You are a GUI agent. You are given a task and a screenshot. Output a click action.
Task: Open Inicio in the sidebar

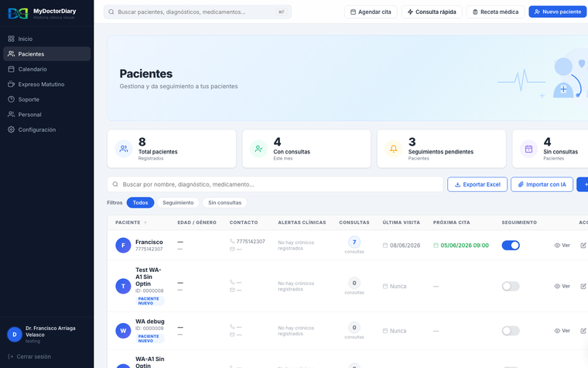tap(47, 39)
